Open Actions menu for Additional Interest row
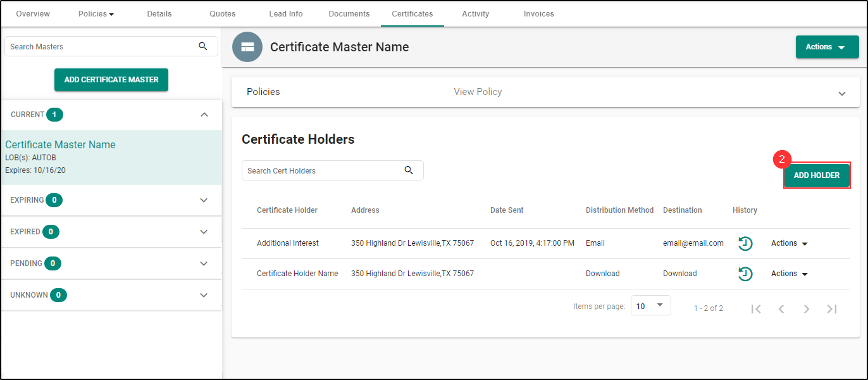 790,243
